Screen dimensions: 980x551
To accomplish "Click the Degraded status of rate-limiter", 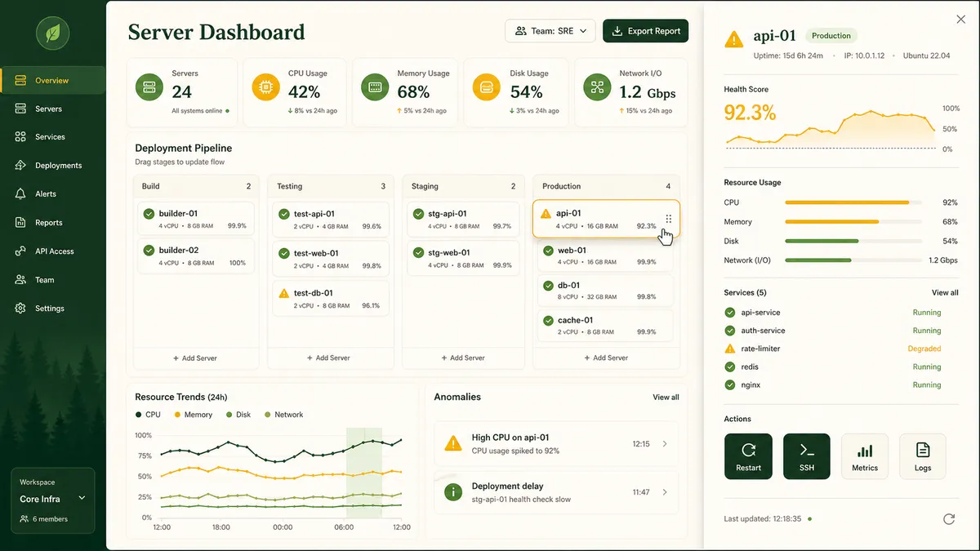I will click(924, 349).
